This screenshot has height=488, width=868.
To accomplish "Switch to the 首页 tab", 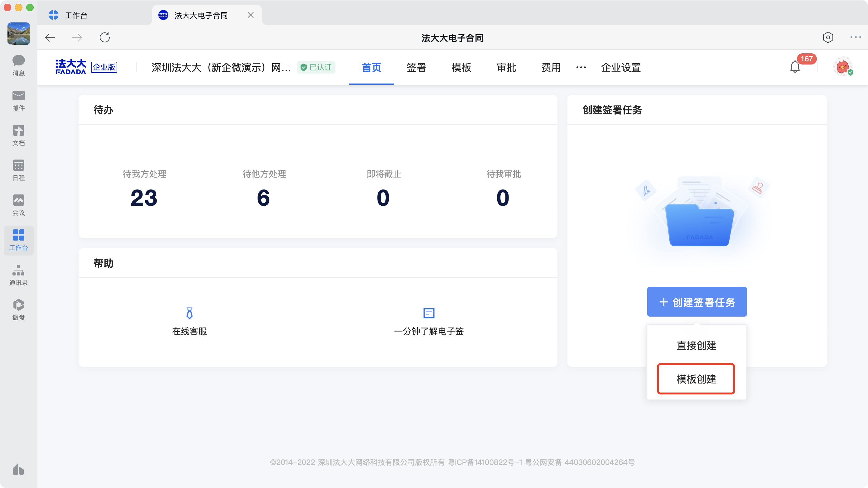I will point(371,67).
